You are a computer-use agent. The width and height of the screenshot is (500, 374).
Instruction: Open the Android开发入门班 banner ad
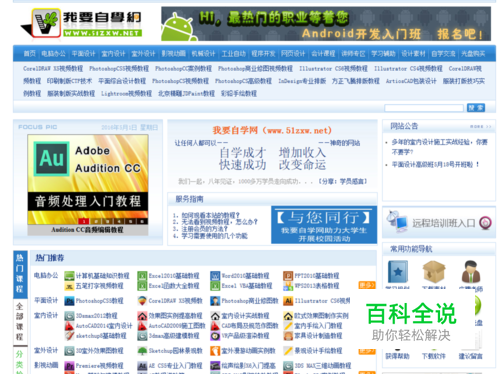(326, 24)
